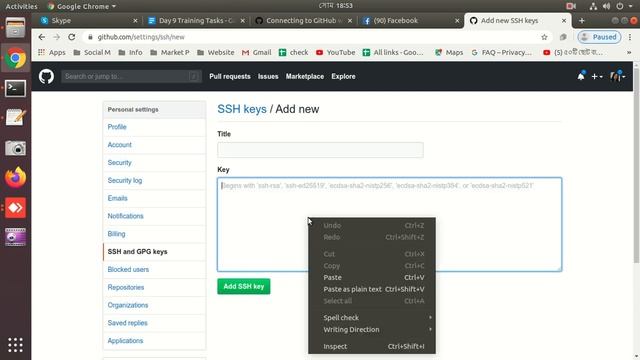Screen dimensions: 640x360
Task: Click the Paused profile button
Action: pyautogui.click(x=599, y=37)
